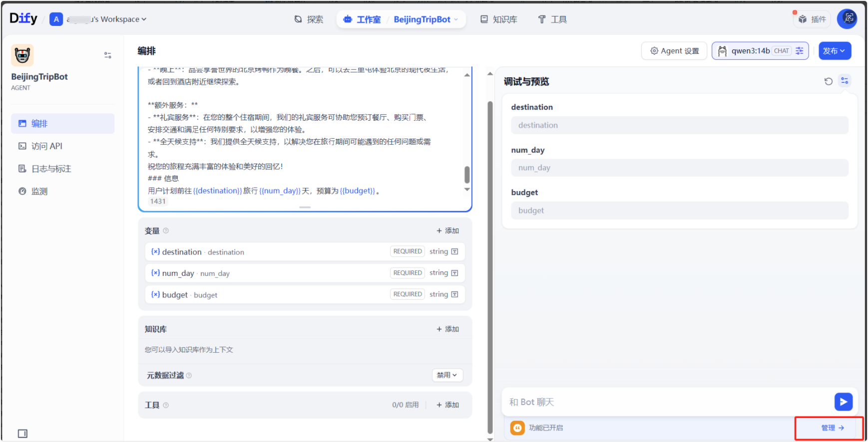Screen dimensions: 868x442
Task: Open 日志与标注 in the sidebar
Action: click(x=63, y=169)
